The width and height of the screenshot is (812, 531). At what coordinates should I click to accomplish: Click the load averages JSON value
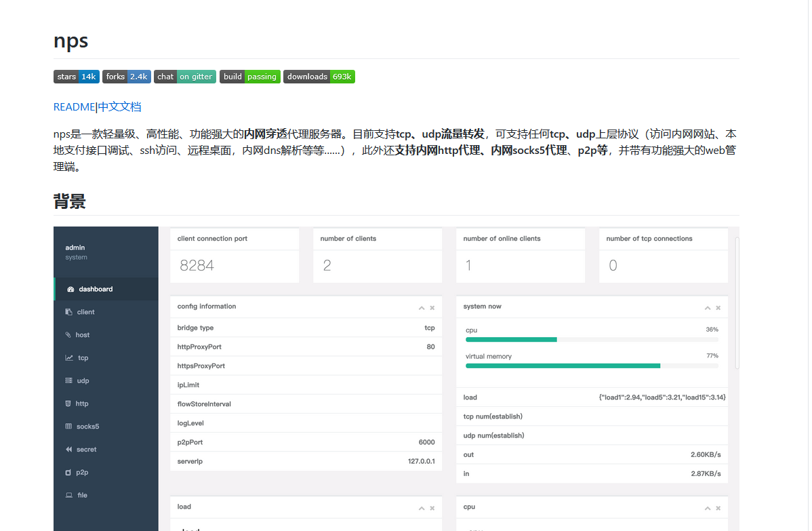pos(662,397)
